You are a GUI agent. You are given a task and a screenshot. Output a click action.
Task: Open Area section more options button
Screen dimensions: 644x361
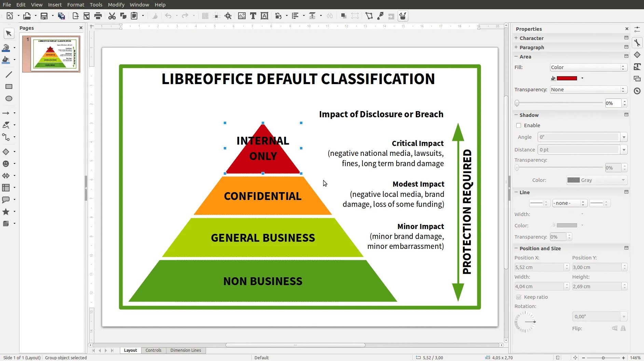pyautogui.click(x=626, y=56)
